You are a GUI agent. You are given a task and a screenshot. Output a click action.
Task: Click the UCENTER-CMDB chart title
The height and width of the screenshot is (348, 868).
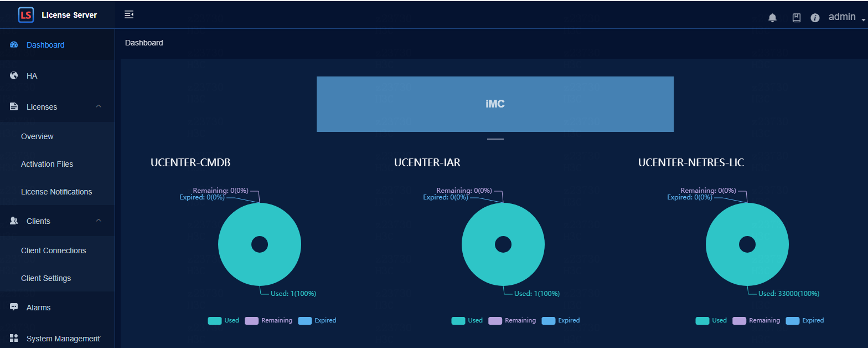(x=190, y=163)
